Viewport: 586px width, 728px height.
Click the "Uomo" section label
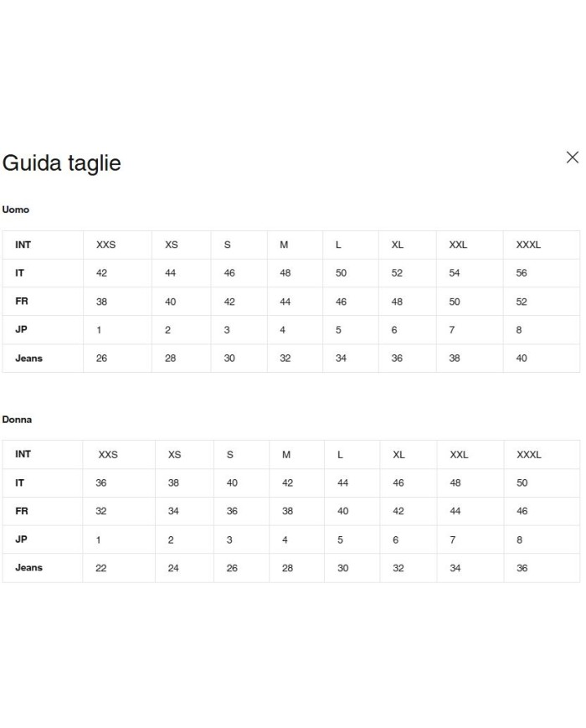(x=16, y=209)
